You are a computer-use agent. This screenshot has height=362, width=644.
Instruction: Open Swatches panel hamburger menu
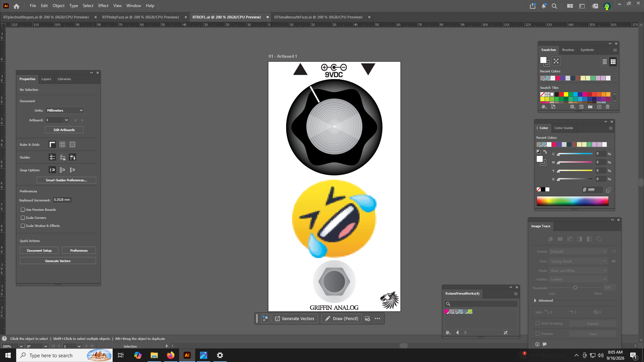(x=615, y=50)
